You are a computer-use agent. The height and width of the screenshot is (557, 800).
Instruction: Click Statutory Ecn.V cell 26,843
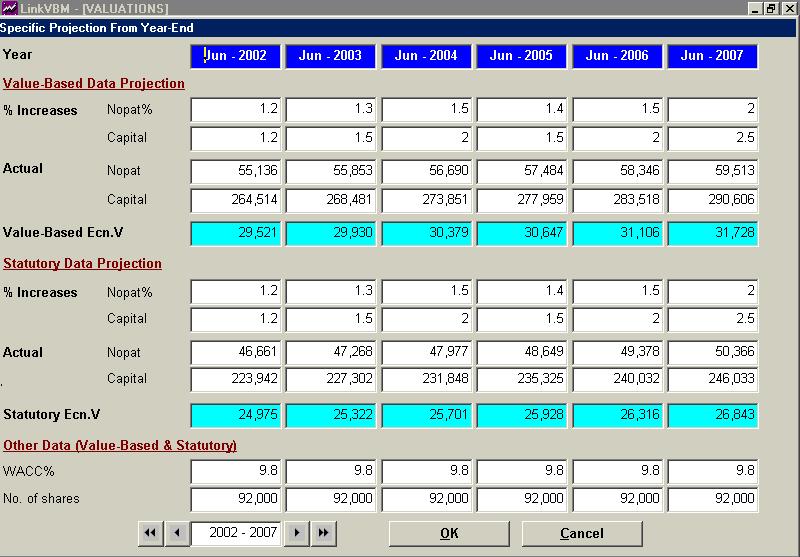712,415
